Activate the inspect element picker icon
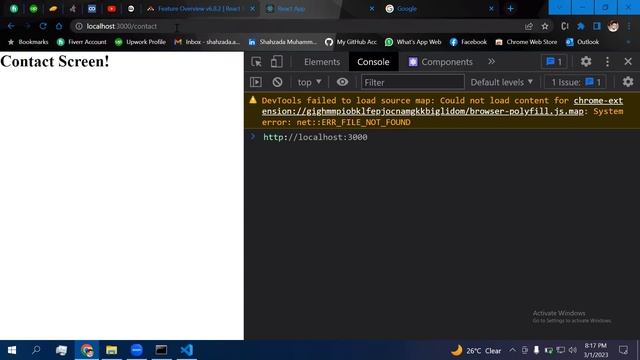This screenshot has width=640, height=360. tap(256, 62)
